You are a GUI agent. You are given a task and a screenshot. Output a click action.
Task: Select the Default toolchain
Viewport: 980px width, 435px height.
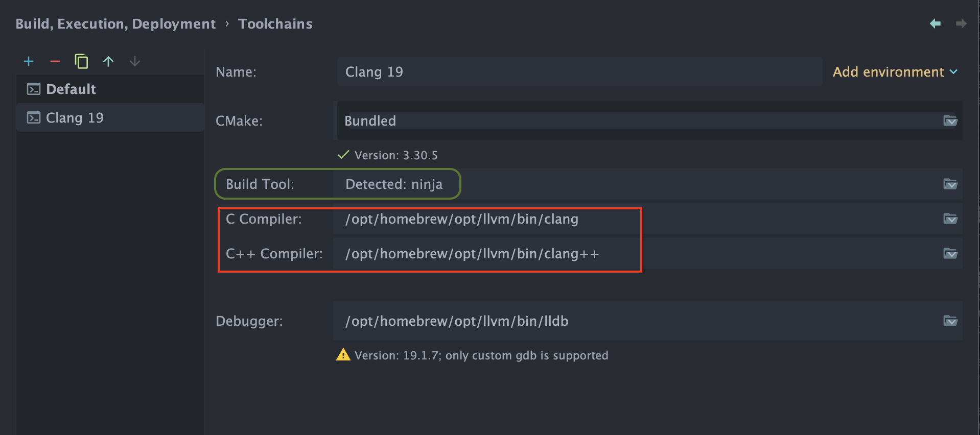pos(71,89)
